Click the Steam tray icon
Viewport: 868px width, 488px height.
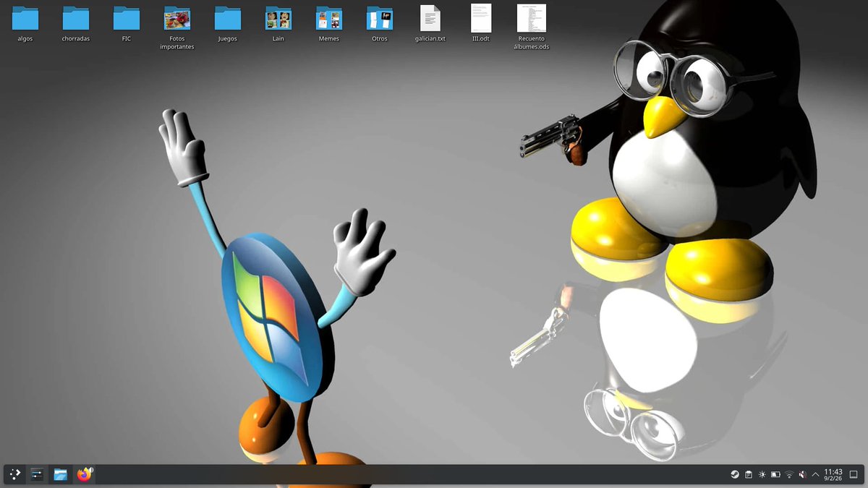point(735,474)
